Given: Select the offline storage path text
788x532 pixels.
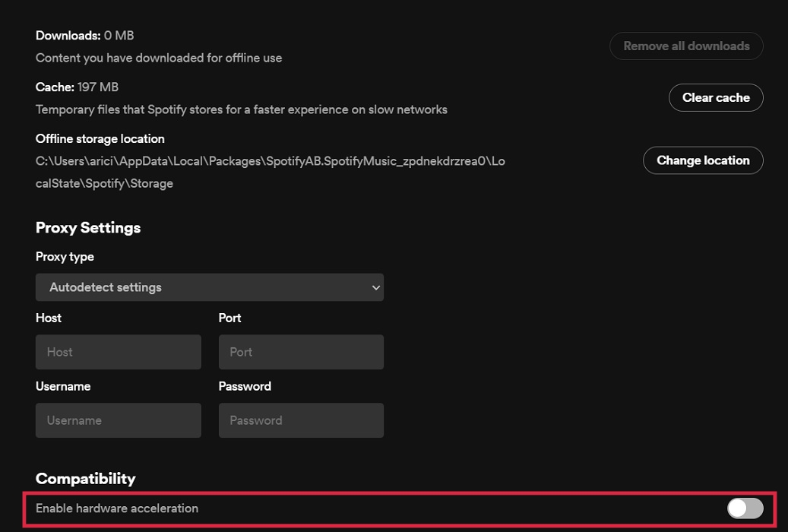Looking at the screenshot, I should (270, 160).
